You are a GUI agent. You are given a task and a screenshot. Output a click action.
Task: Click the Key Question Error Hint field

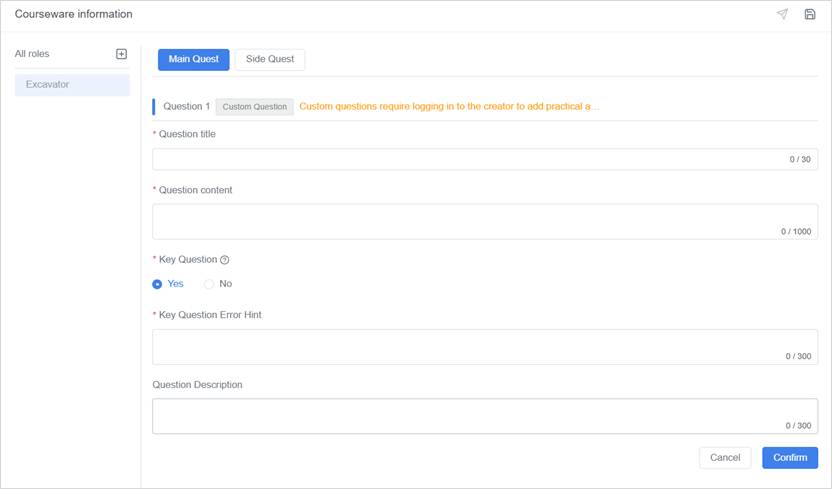coord(470,346)
